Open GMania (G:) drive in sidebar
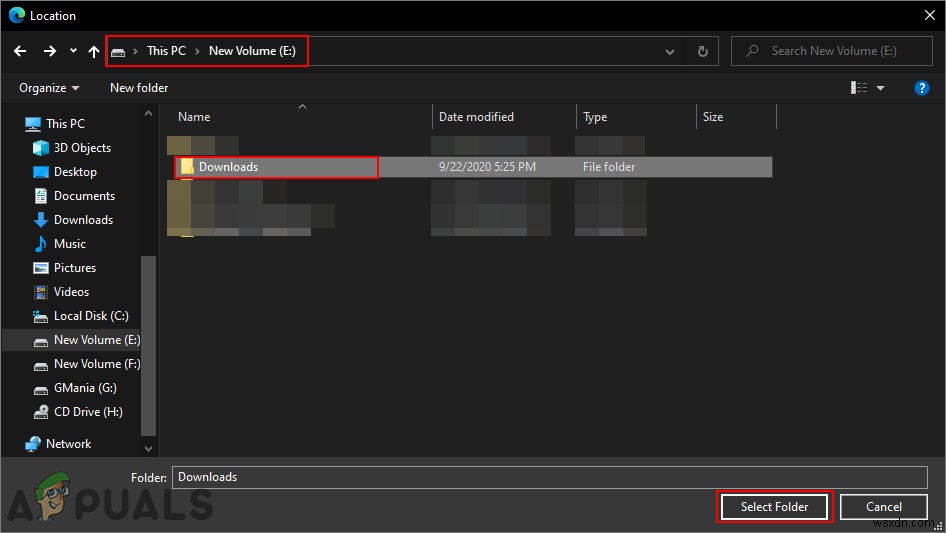The image size is (946, 533). pyautogui.click(x=85, y=388)
